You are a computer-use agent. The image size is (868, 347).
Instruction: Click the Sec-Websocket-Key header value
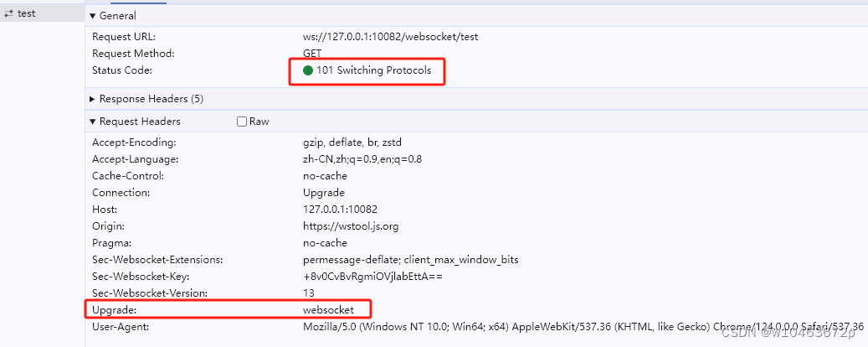373,276
